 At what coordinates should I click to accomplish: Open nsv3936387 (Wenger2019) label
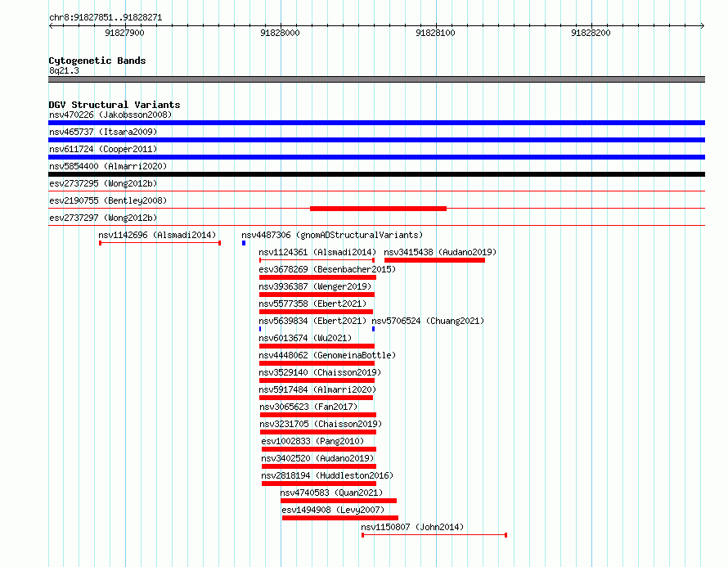pos(315,286)
